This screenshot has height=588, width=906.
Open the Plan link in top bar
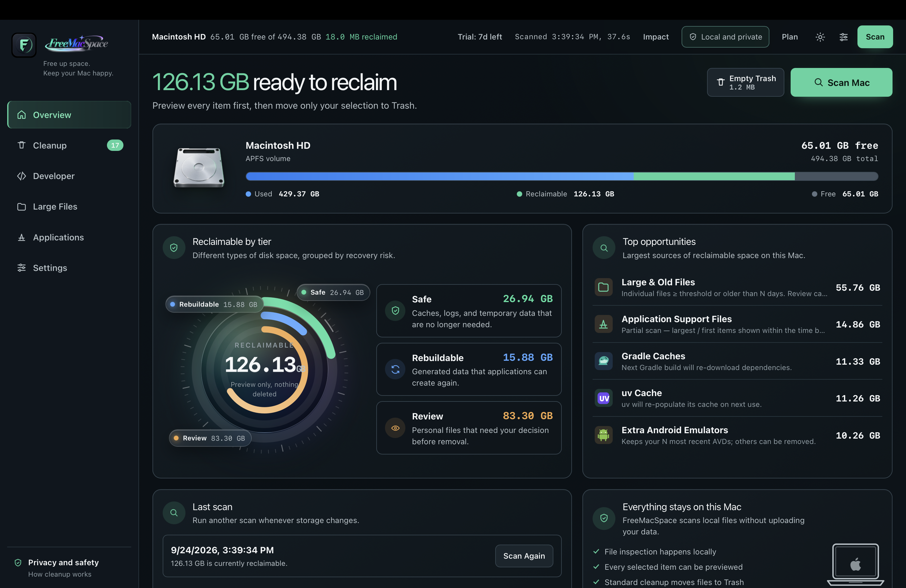pos(789,37)
